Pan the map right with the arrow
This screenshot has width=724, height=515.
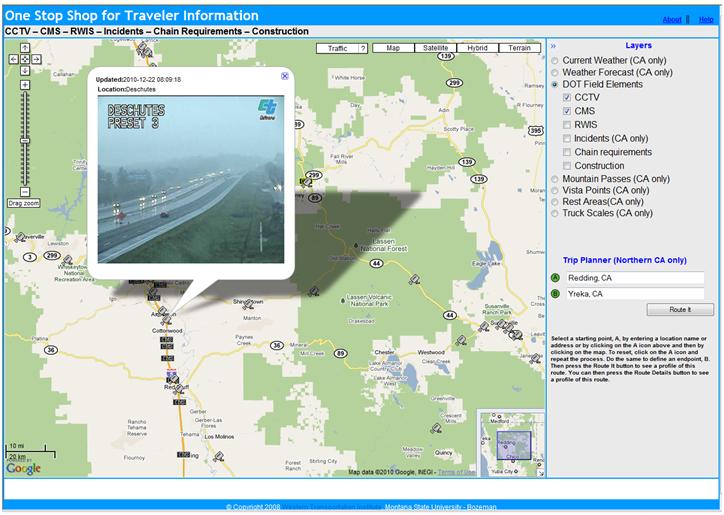[x=36, y=59]
